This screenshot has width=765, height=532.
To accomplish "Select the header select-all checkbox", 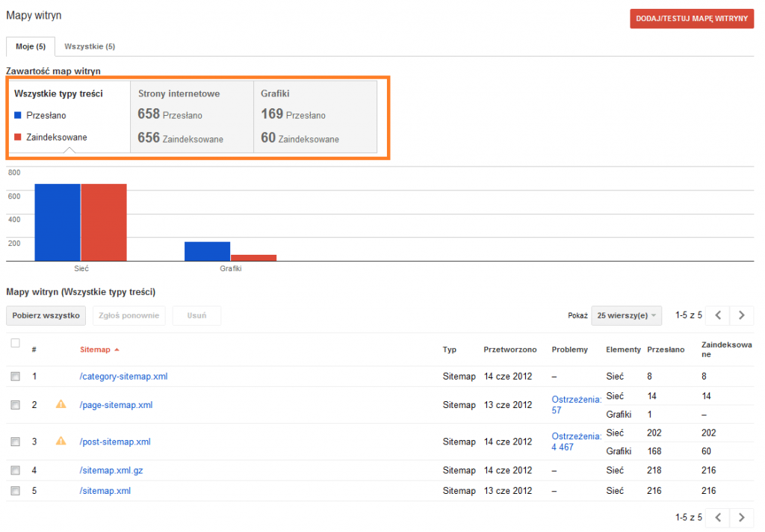I will pos(16,343).
